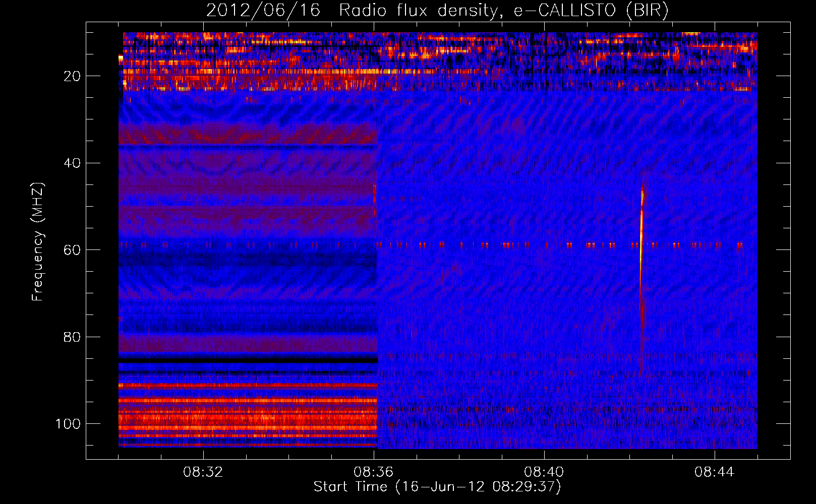Click the 'Frequency (MHZ)' axis label
The image size is (816, 504).
(x=38, y=242)
